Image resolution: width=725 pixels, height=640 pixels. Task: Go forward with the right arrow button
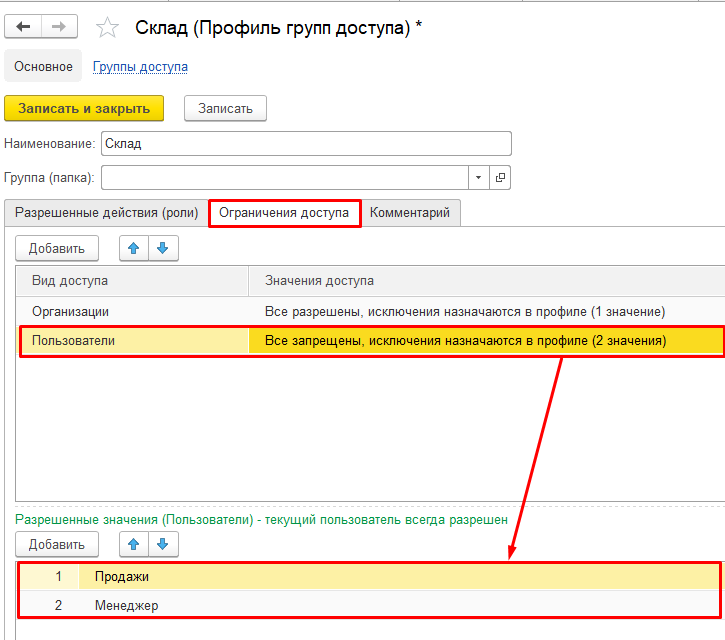pos(59,27)
